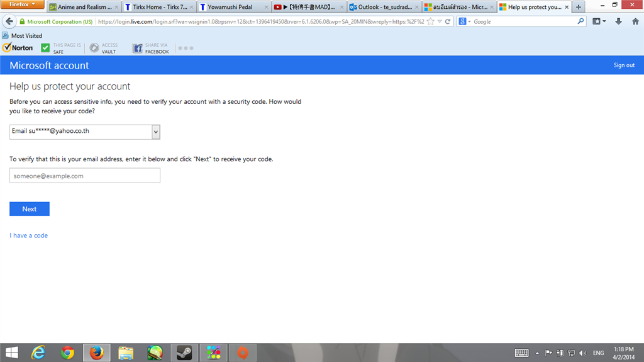This screenshot has height=362, width=644.
Task: Click the login.live.com URL in address bar
Action: click(261, 21)
